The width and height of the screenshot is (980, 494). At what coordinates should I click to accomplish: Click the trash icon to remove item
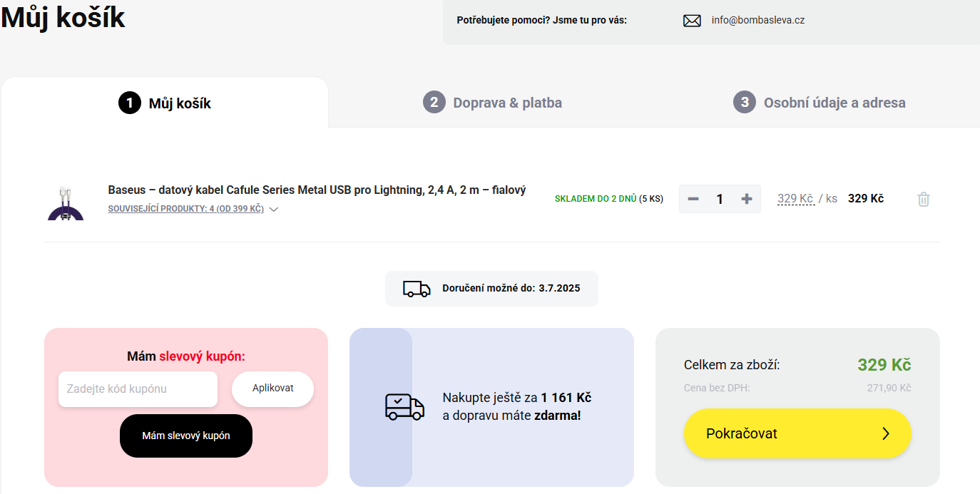[x=923, y=199]
